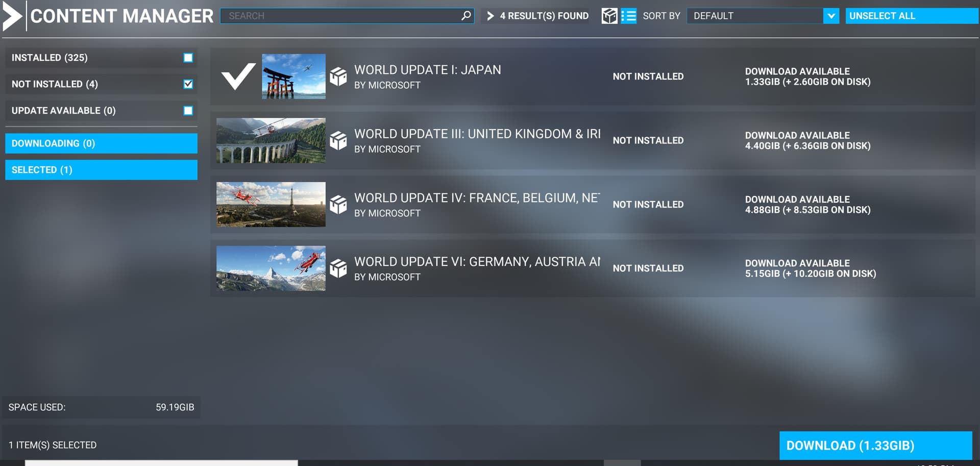The width and height of the screenshot is (980, 466).
Task: Click the package icon for World Update III
Action: point(338,140)
